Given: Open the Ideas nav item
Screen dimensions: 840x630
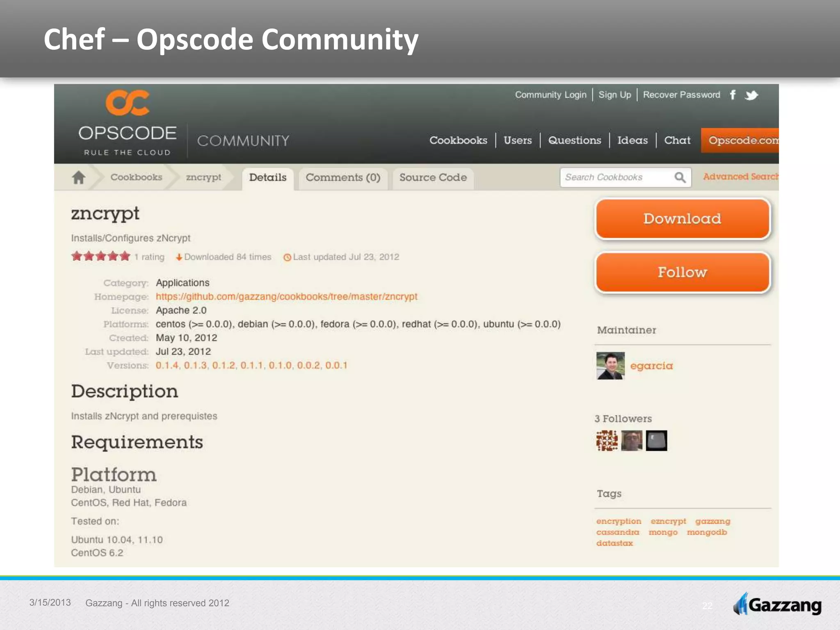Looking at the screenshot, I should pos(632,140).
